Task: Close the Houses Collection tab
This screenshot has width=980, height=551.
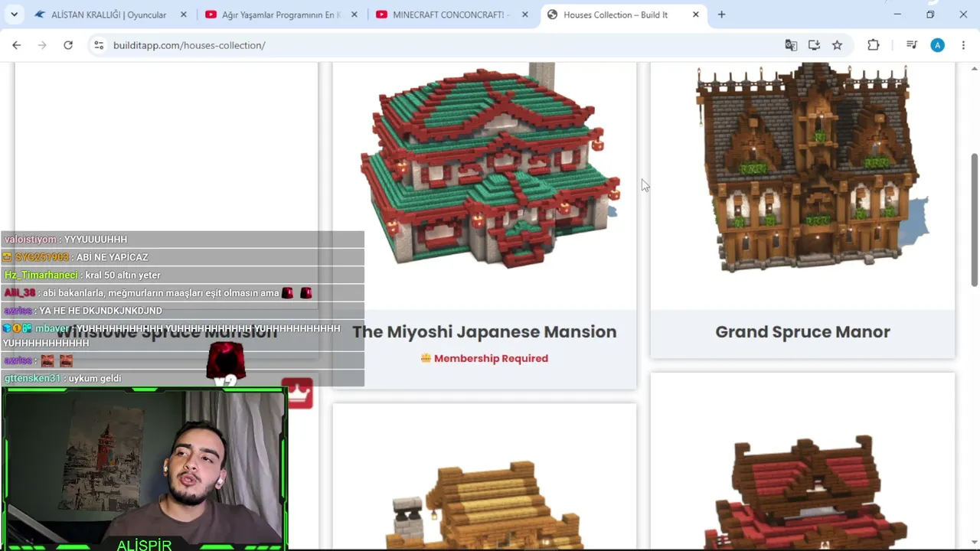Action: click(695, 15)
